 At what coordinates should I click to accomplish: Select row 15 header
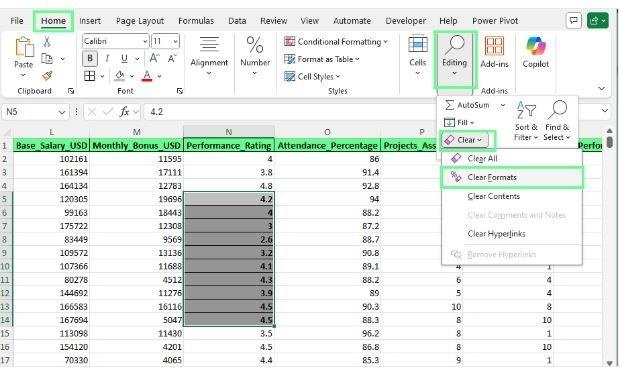pos(5,333)
